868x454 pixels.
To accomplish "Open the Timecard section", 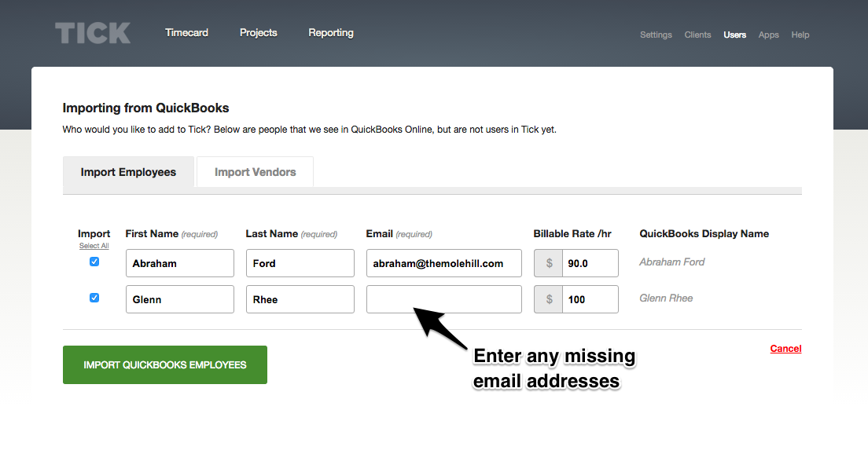I will (186, 33).
